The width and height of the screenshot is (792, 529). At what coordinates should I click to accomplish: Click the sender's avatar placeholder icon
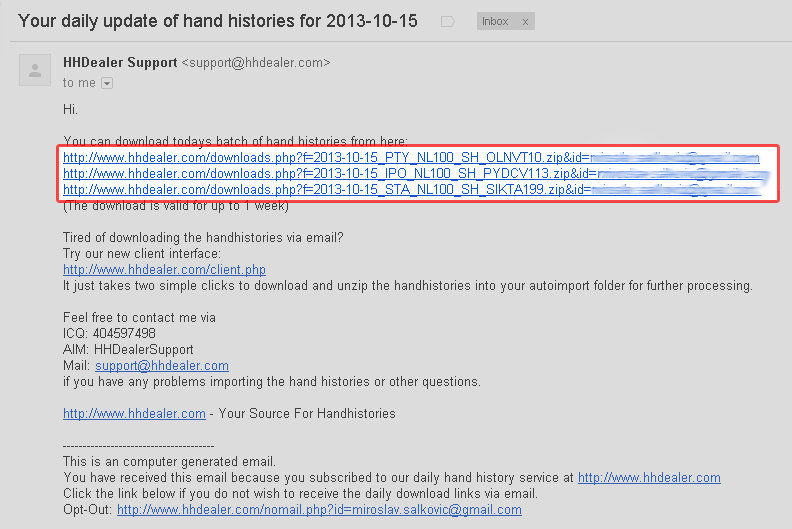point(36,71)
